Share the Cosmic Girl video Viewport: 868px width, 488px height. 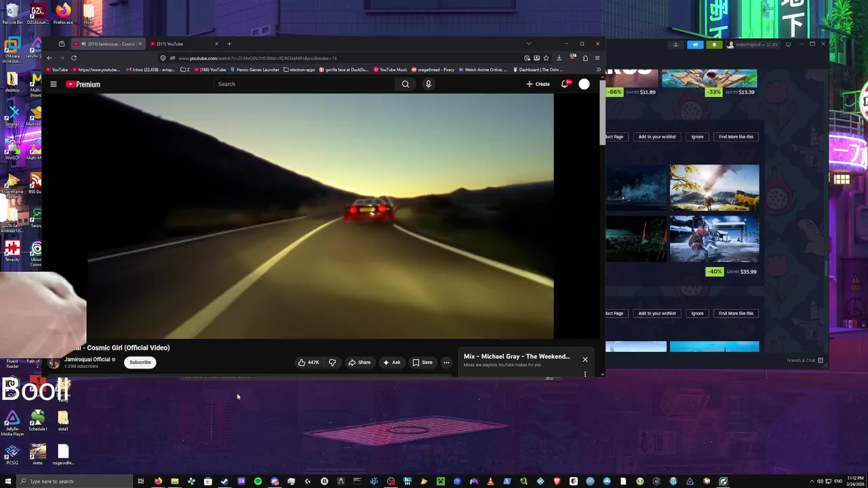click(x=359, y=363)
